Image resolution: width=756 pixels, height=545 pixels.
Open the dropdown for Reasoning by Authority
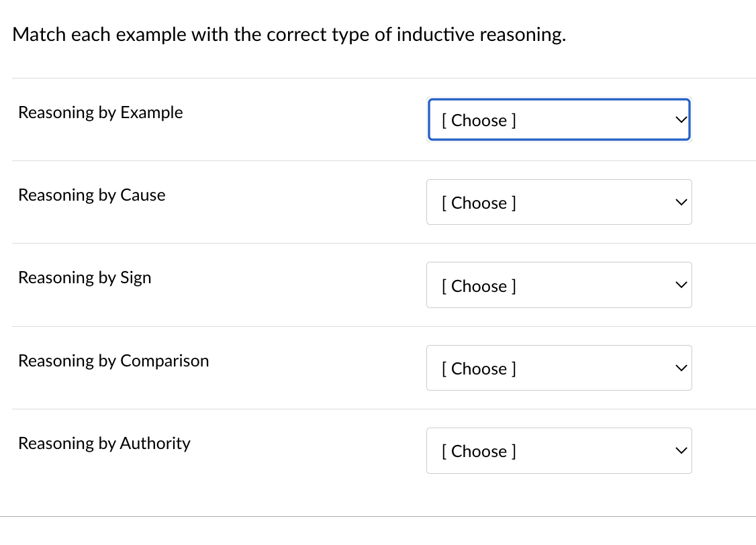click(x=559, y=450)
